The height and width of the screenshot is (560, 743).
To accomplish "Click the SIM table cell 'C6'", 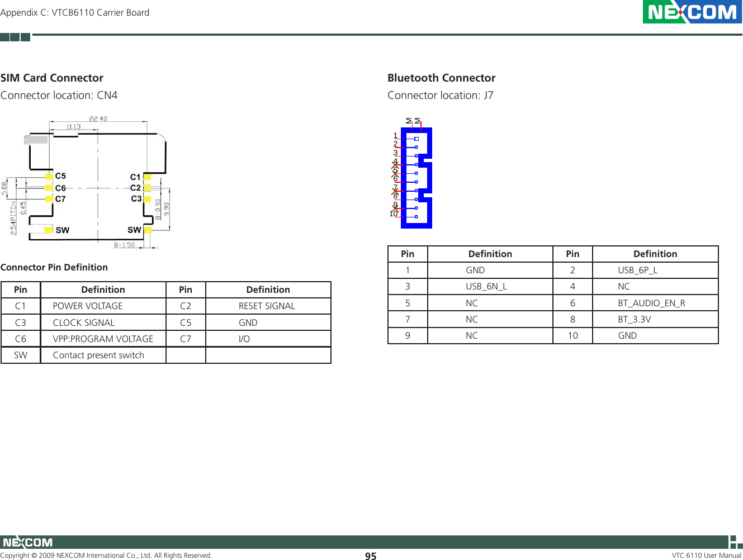I will (x=21, y=339).
